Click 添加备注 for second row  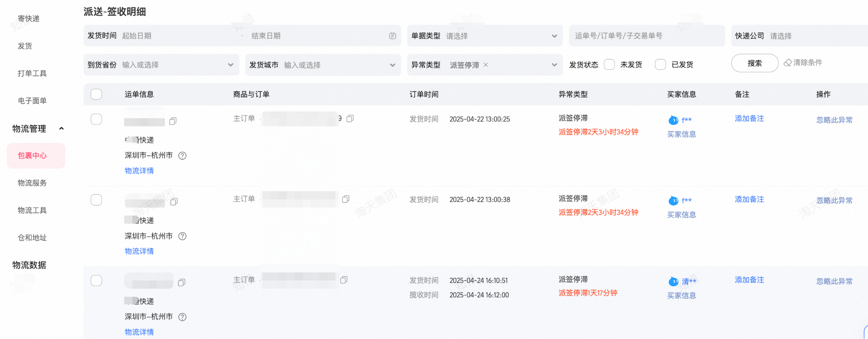pos(750,199)
